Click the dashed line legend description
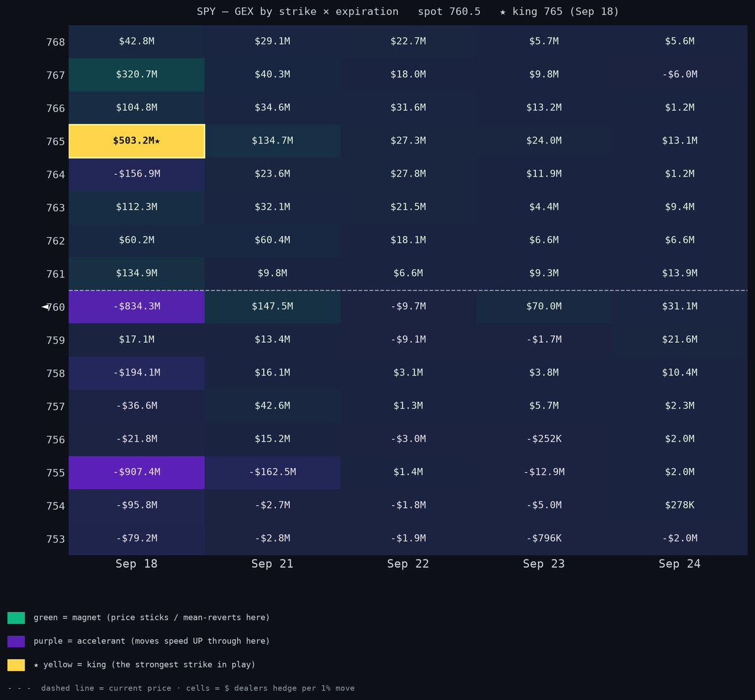The height and width of the screenshot is (700, 755). coord(181,688)
